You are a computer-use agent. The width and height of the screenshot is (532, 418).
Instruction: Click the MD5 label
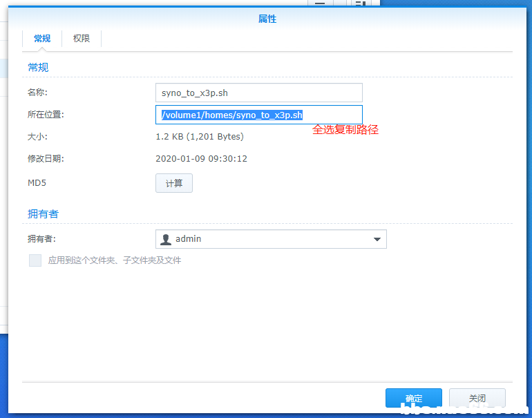point(37,183)
